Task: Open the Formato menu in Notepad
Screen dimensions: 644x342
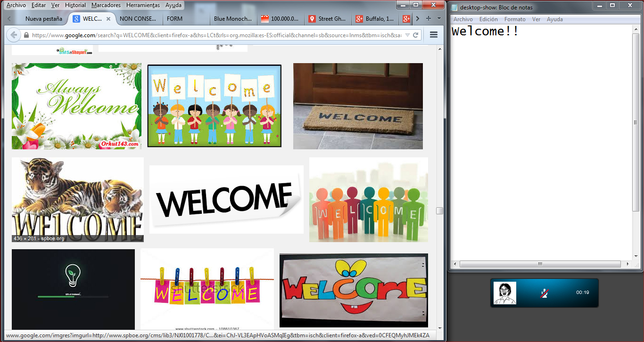Action: click(x=514, y=19)
